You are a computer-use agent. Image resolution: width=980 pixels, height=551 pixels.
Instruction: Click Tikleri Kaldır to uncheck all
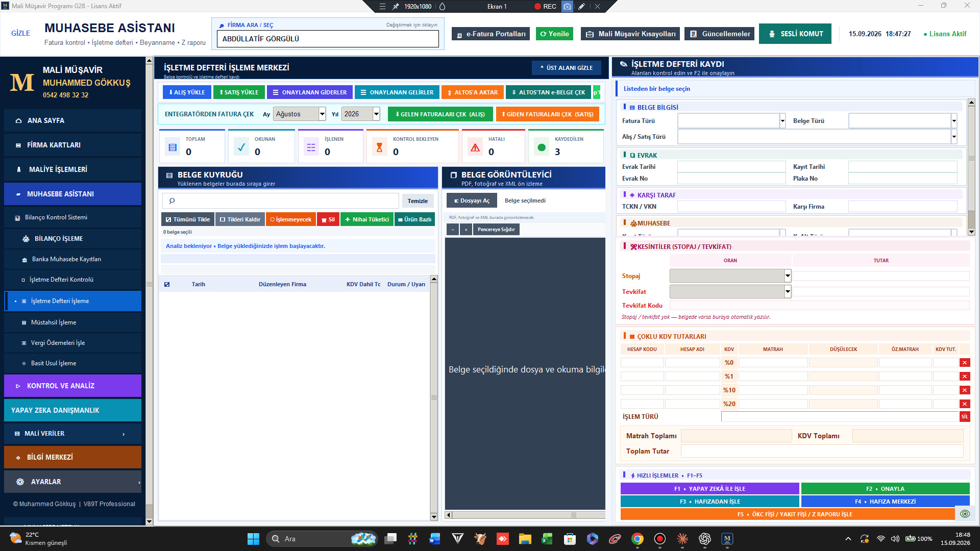pos(240,219)
